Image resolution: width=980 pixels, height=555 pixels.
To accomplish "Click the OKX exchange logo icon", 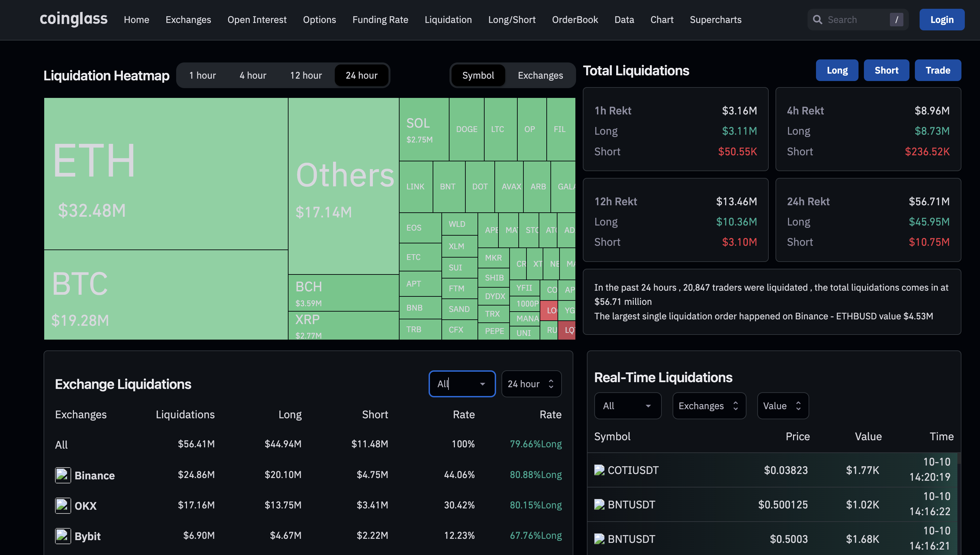I will (x=63, y=505).
